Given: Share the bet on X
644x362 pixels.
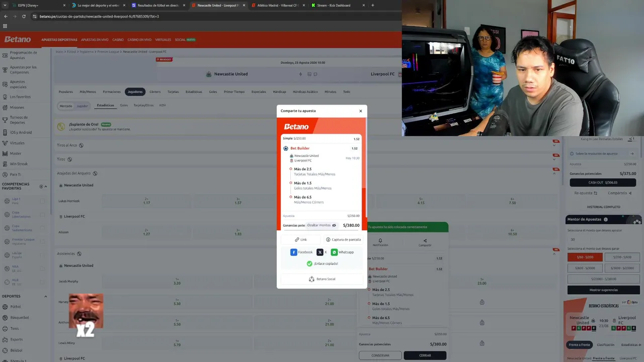Looking at the screenshot, I should click(x=322, y=252).
